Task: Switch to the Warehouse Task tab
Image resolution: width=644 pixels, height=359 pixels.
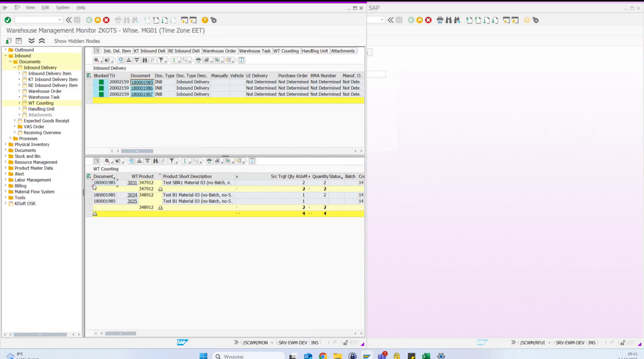Action: 255,51
